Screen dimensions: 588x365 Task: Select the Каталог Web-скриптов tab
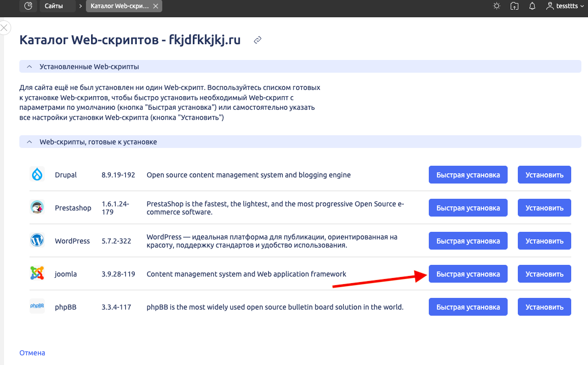[120, 6]
